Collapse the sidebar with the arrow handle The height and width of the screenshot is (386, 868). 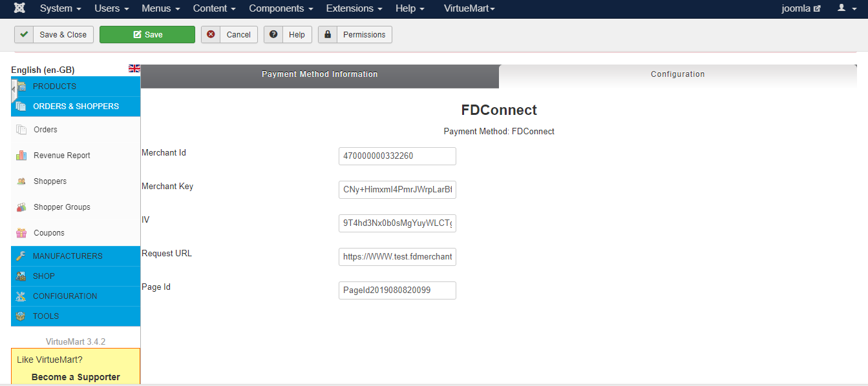14,89
